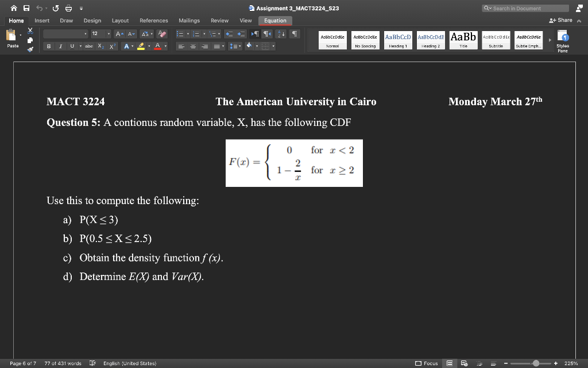
Task: Open the font size dropdown showing 12
Action: pos(101,34)
